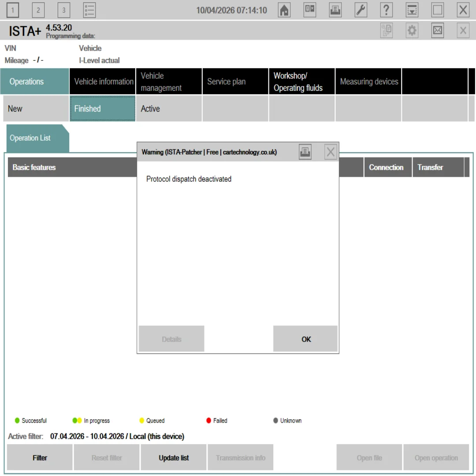Viewport: 476px width, 476px height.
Task: Select session slot 2 icon
Action: pos(38,10)
